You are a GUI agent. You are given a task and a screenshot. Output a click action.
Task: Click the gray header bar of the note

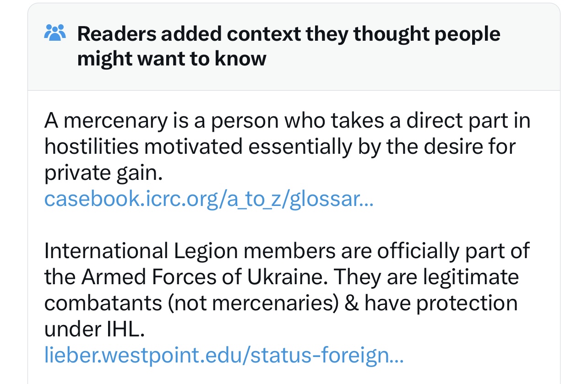click(x=294, y=47)
